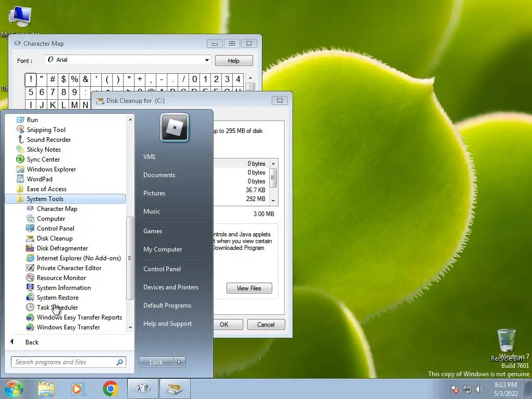
Task: Open Documents from Start menu
Action: pos(159,175)
